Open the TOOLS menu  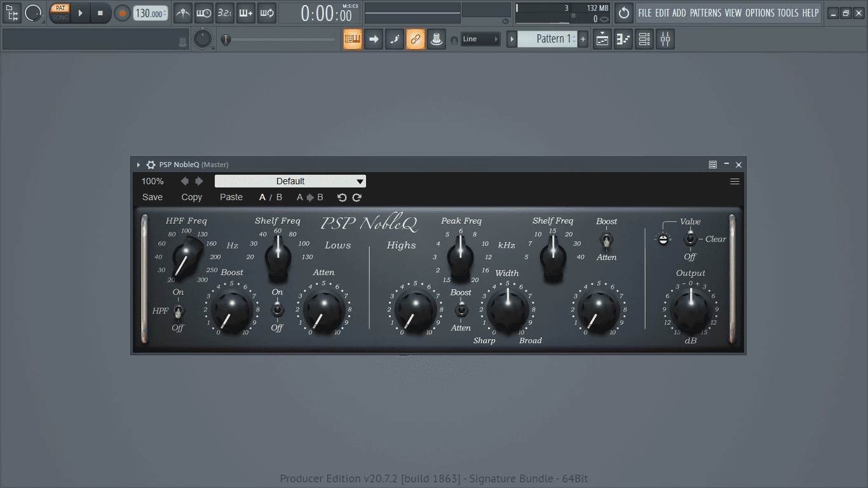click(788, 13)
